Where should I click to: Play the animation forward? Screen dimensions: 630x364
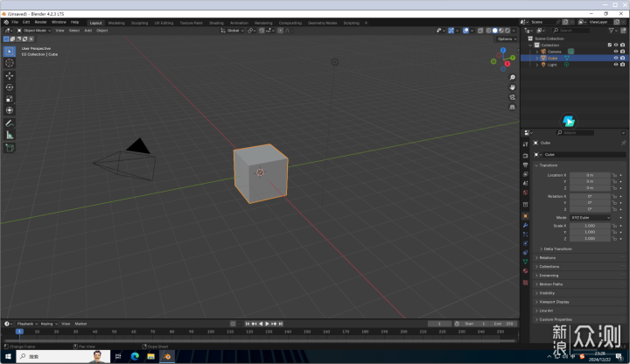(x=267, y=324)
